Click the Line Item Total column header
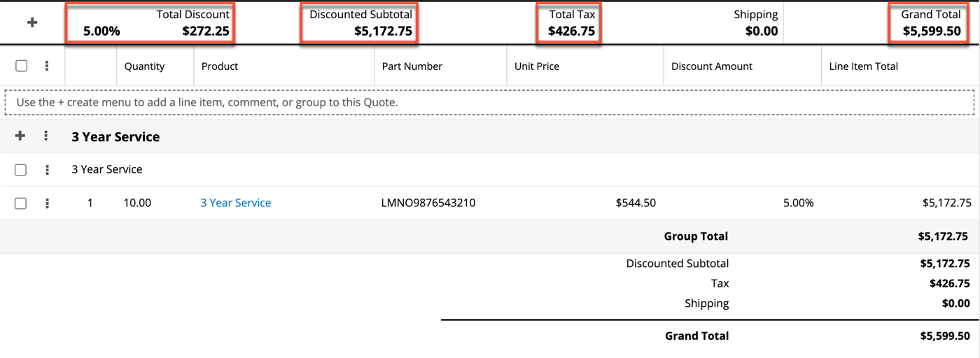 coord(863,66)
